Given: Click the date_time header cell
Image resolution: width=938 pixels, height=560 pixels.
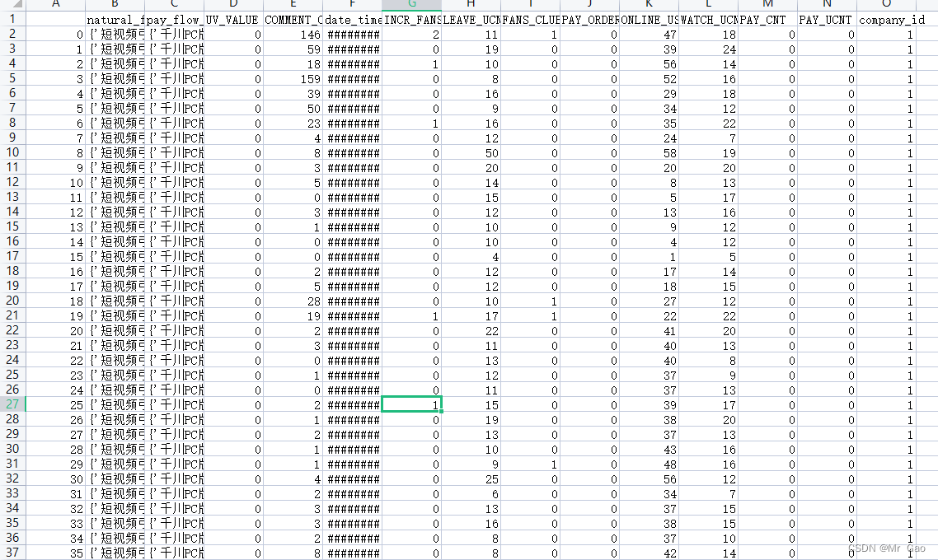Looking at the screenshot, I should pos(352,20).
